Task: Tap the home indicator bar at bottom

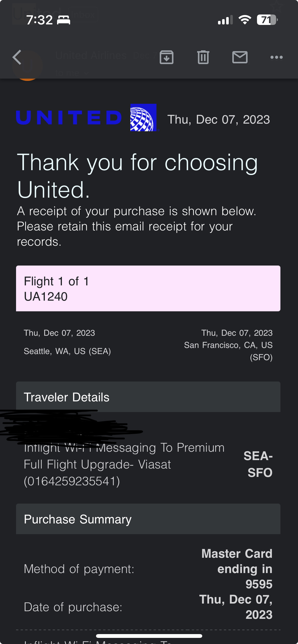Action: pyautogui.click(x=149, y=636)
